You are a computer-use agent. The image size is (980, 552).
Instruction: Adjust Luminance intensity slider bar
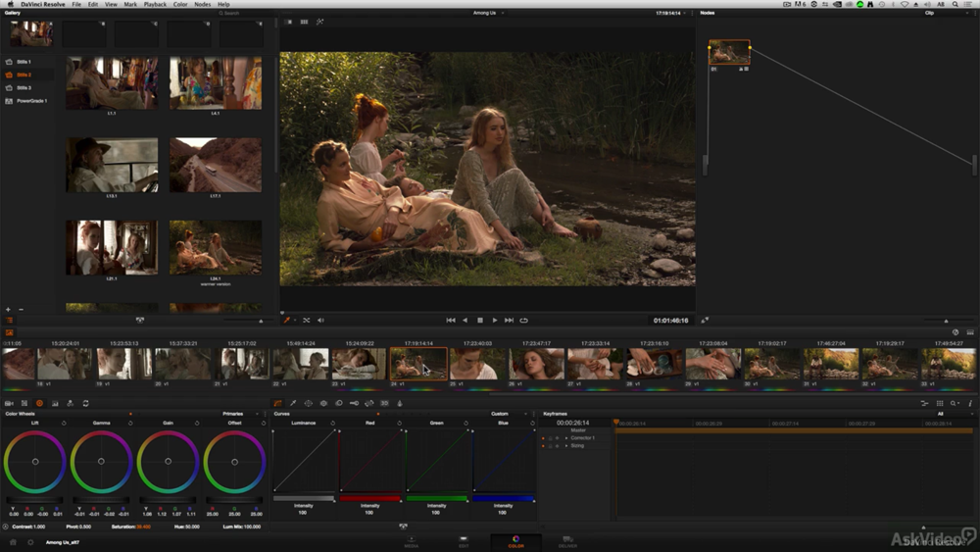(x=304, y=498)
